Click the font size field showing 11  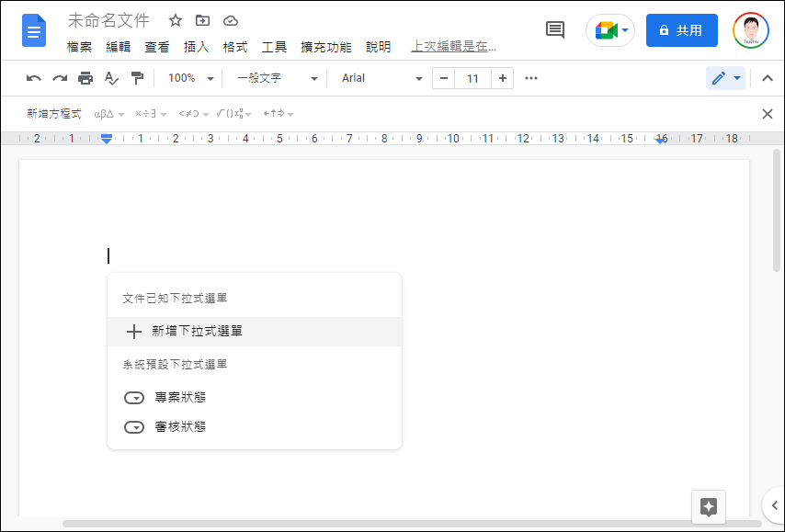[x=472, y=78]
